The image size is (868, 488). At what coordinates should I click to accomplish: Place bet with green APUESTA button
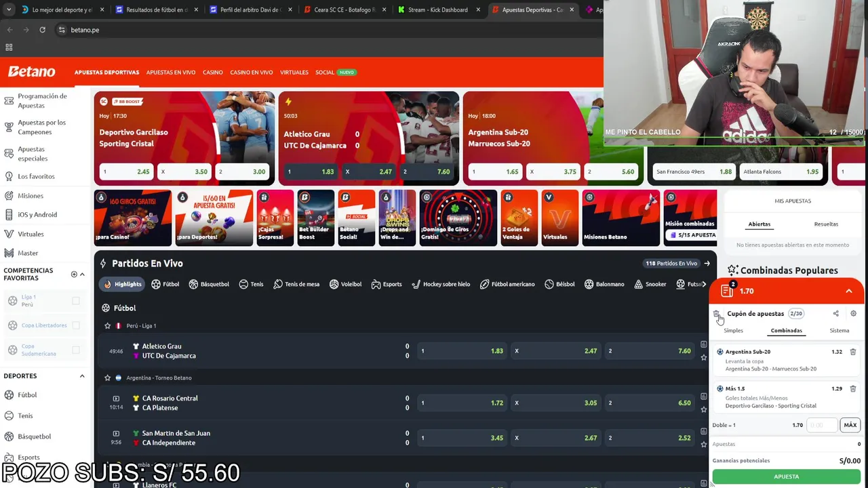tap(786, 476)
